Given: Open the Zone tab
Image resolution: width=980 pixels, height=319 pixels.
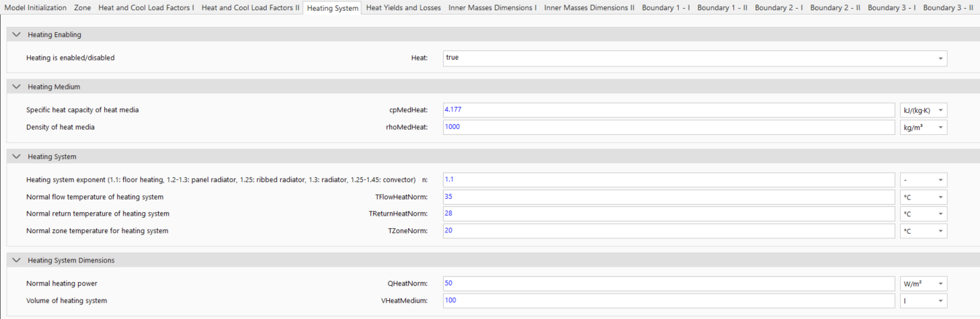Looking at the screenshot, I should click(82, 8).
